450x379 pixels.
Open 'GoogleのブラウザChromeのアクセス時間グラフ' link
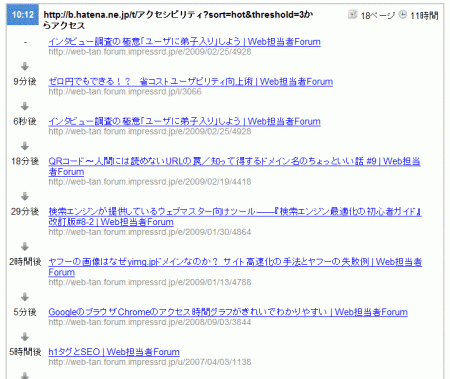point(228,312)
